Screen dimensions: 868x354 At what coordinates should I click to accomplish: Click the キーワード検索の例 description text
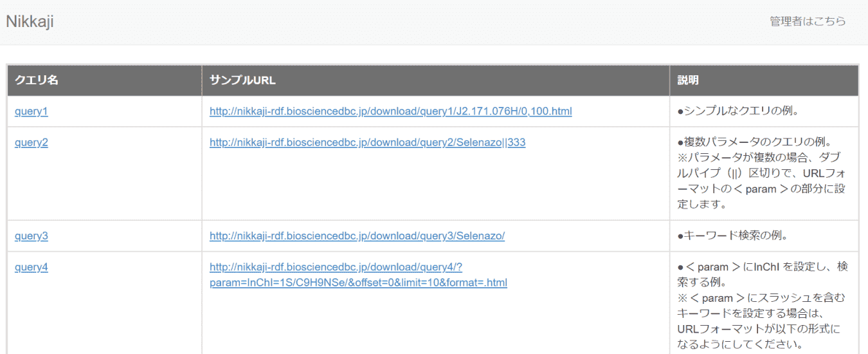tap(732, 236)
